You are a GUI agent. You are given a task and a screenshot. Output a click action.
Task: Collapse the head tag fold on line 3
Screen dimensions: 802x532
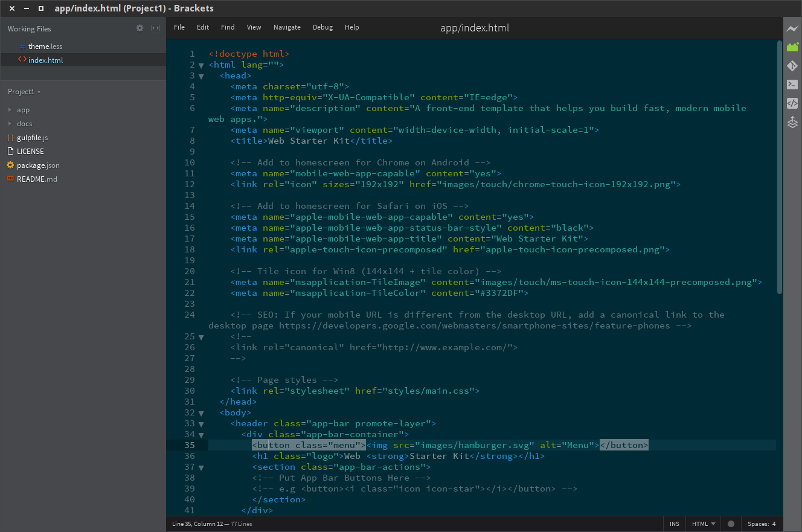coord(201,76)
